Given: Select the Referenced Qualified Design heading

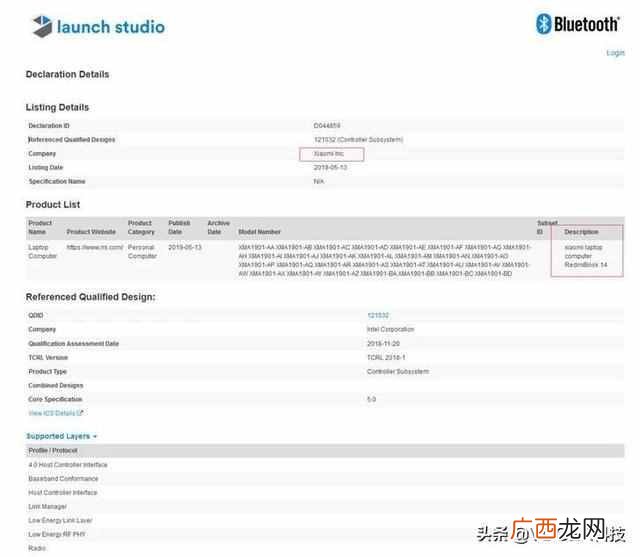Looking at the screenshot, I should click(91, 297).
